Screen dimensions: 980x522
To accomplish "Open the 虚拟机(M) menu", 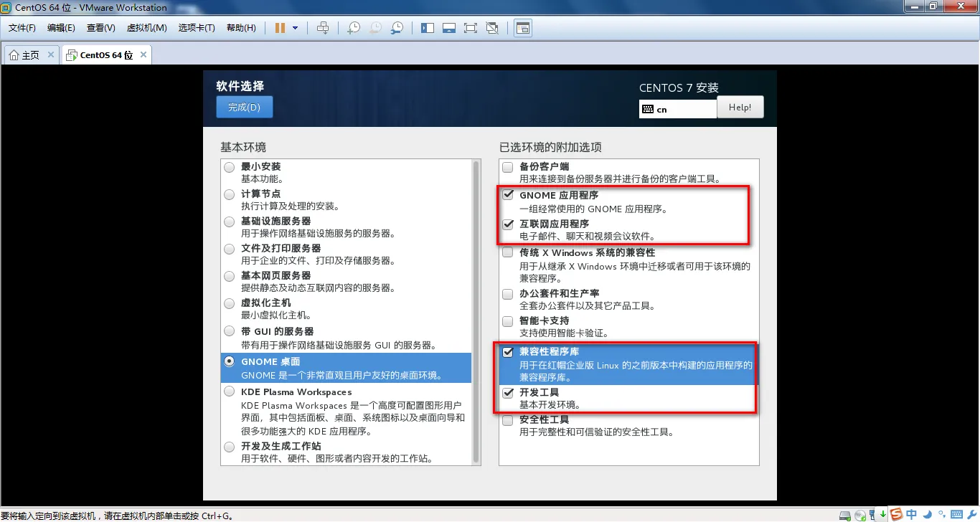I will click(x=146, y=28).
